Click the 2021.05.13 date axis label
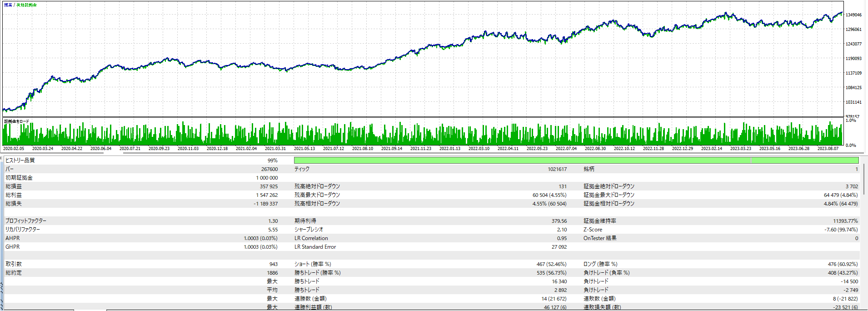This screenshot has width=868, height=311. pos(304,149)
